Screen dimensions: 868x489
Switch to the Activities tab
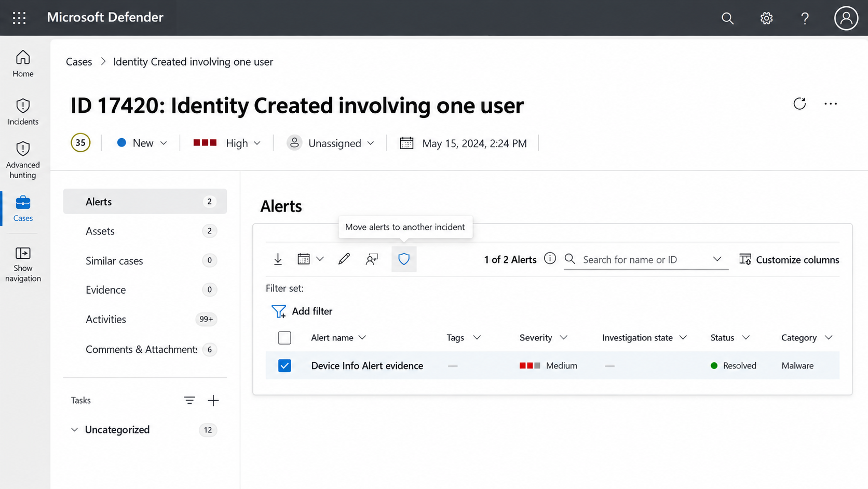point(145,319)
